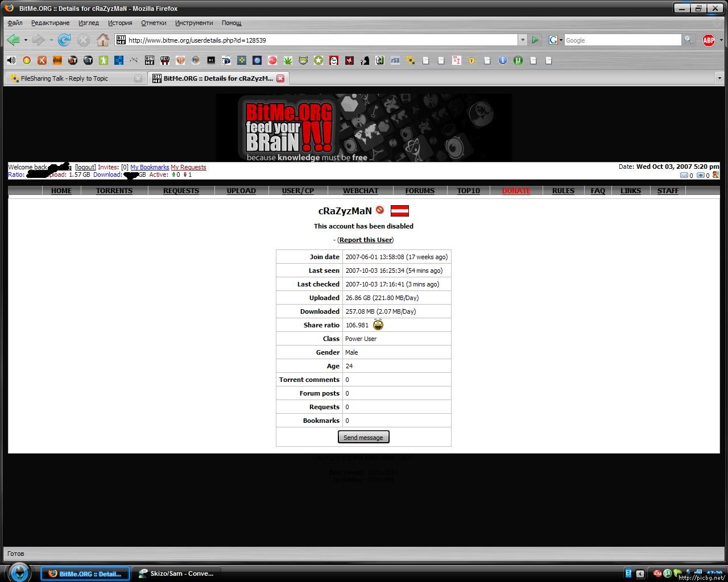Open the TOP10 nav link
Image resolution: width=728 pixels, height=582 pixels.
pyautogui.click(x=469, y=191)
